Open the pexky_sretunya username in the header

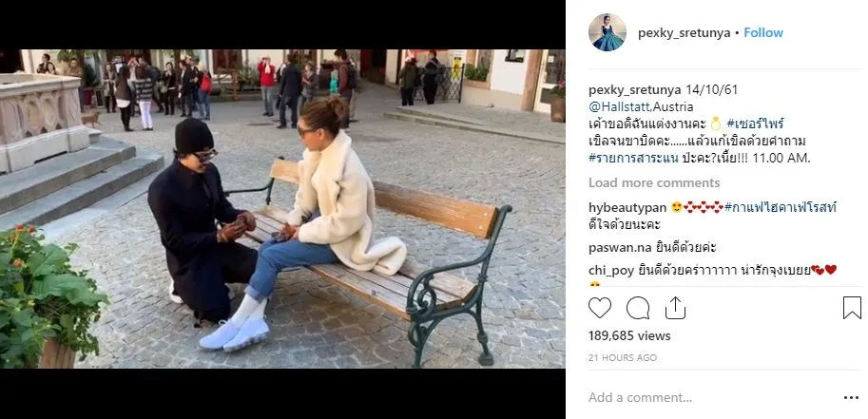[684, 33]
